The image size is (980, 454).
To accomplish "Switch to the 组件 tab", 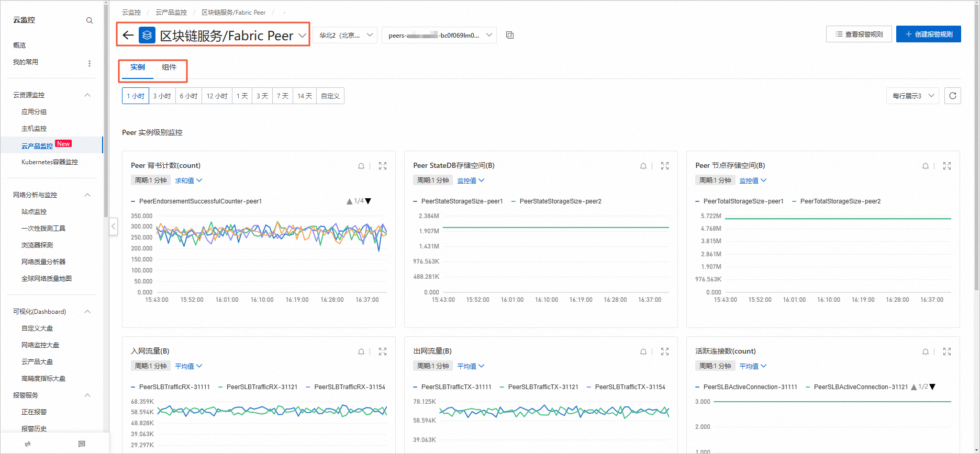I will pyautogui.click(x=169, y=67).
